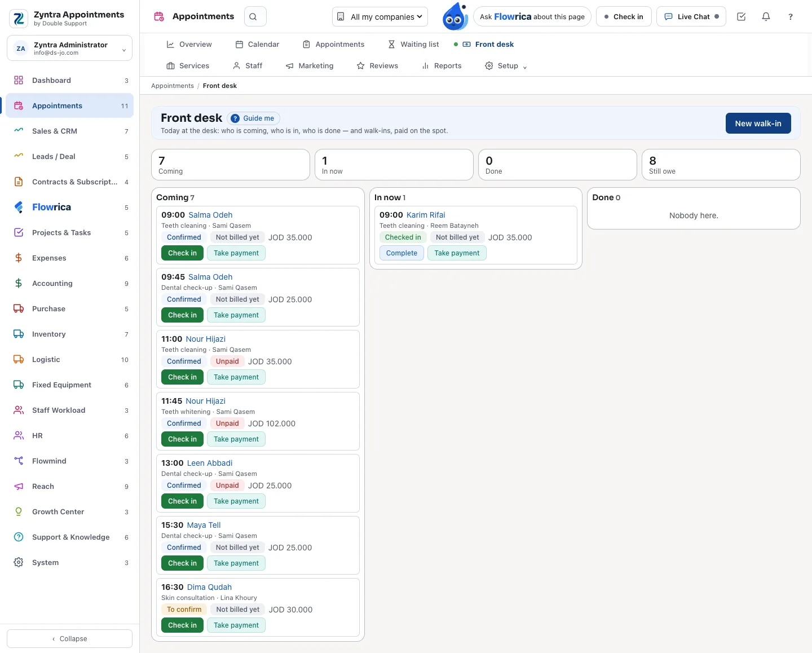812x653 pixels.
Task: Open Flowmind in the sidebar
Action: coord(70,461)
